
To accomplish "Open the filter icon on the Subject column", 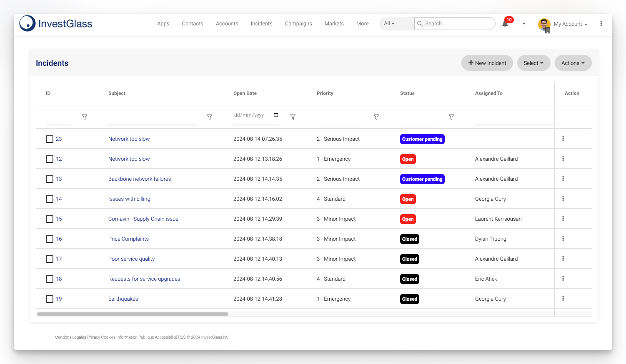I will click(210, 117).
